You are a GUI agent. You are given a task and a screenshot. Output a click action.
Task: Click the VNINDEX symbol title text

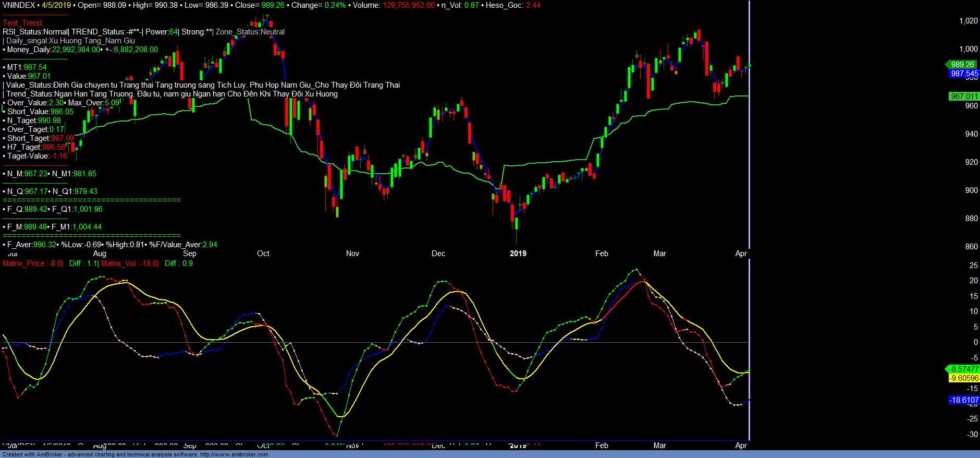tap(19, 5)
